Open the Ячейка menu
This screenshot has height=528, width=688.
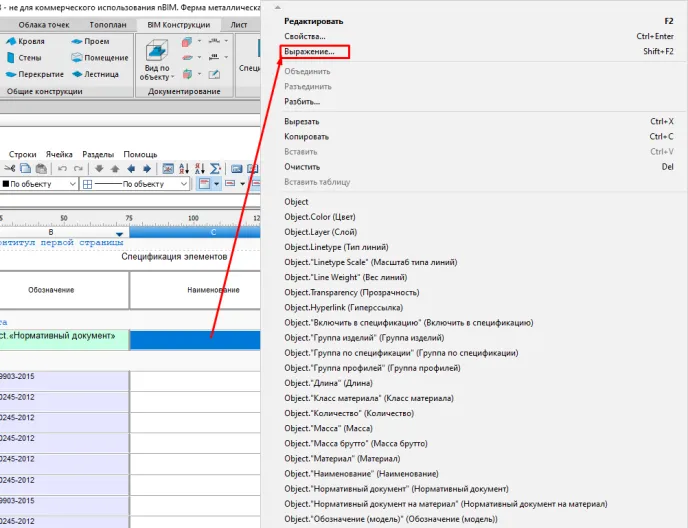coord(59,154)
